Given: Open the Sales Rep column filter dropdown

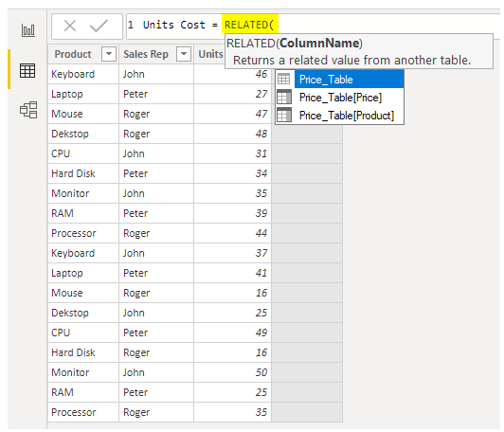Looking at the screenshot, I should pyautogui.click(x=184, y=54).
